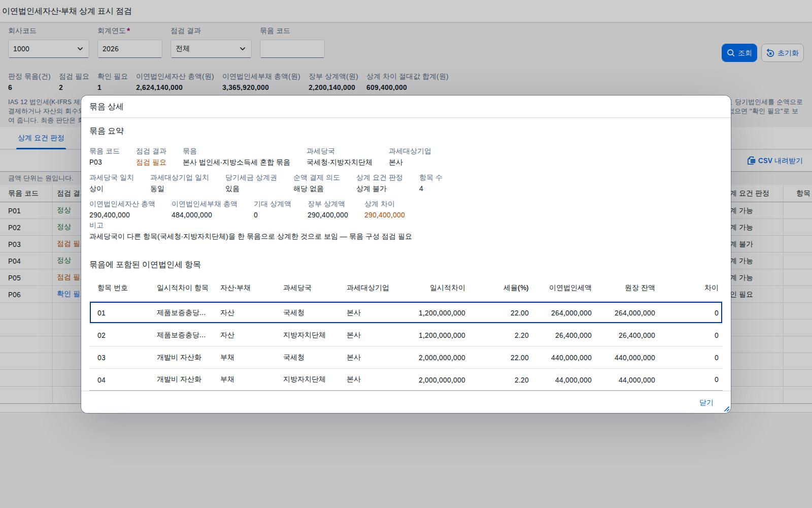Screen dimensions: 812x508
Task: Click the 264,000,000 이연법인세액 value in row 01
Action: (571, 313)
